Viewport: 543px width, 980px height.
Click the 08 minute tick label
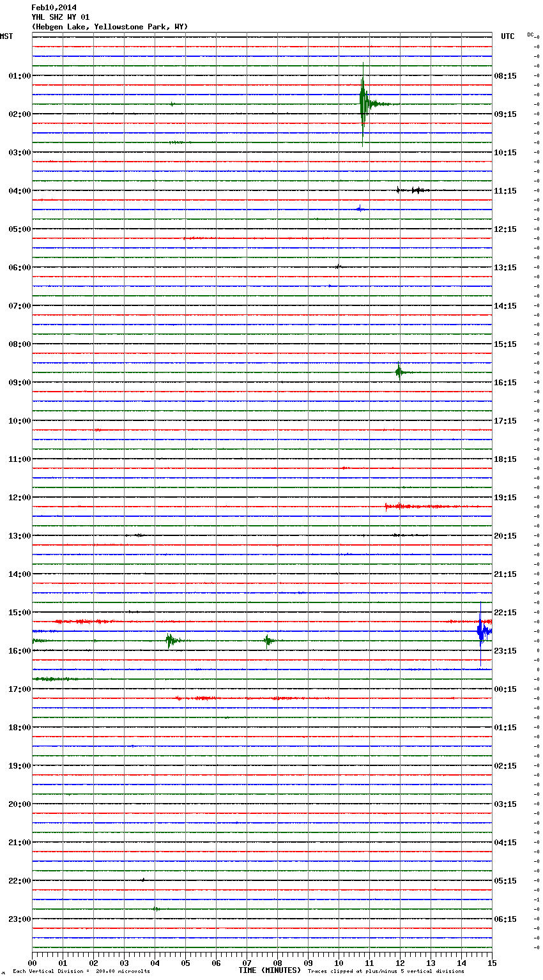277,963
